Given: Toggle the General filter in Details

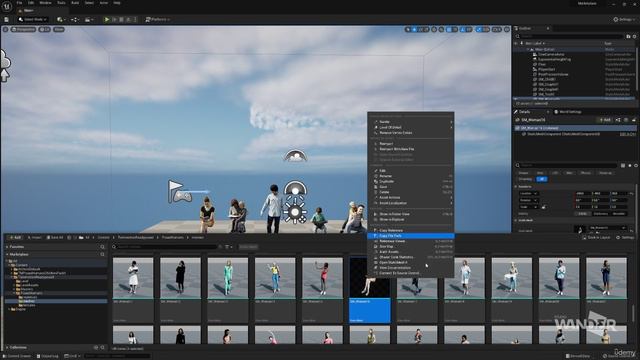Looking at the screenshot, I should tap(523, 173).
